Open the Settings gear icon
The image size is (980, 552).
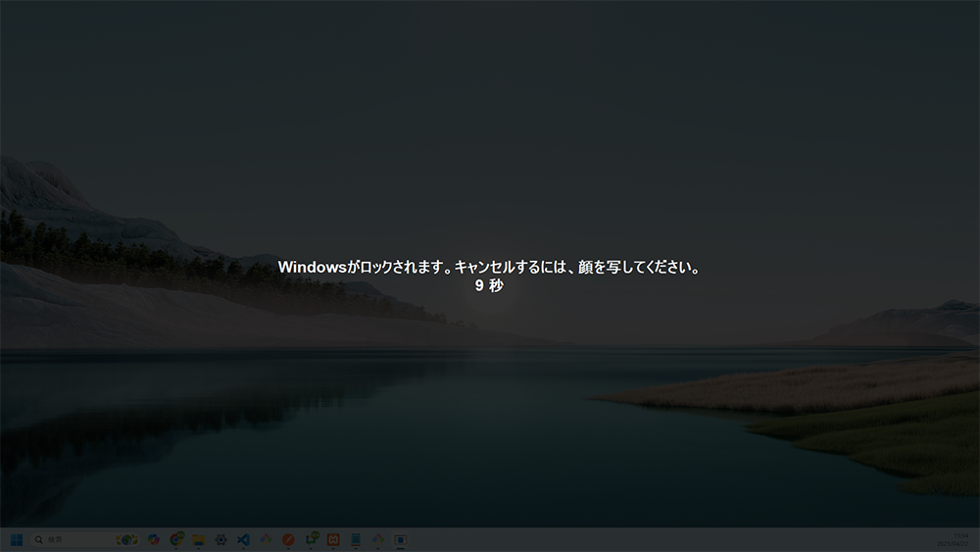tap(221, 539)
